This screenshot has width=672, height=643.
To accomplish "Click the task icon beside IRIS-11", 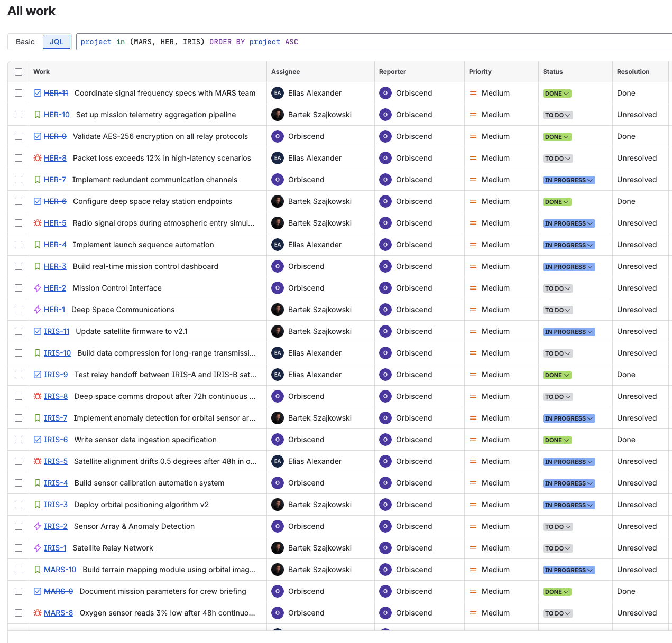I will click(38, 331).
